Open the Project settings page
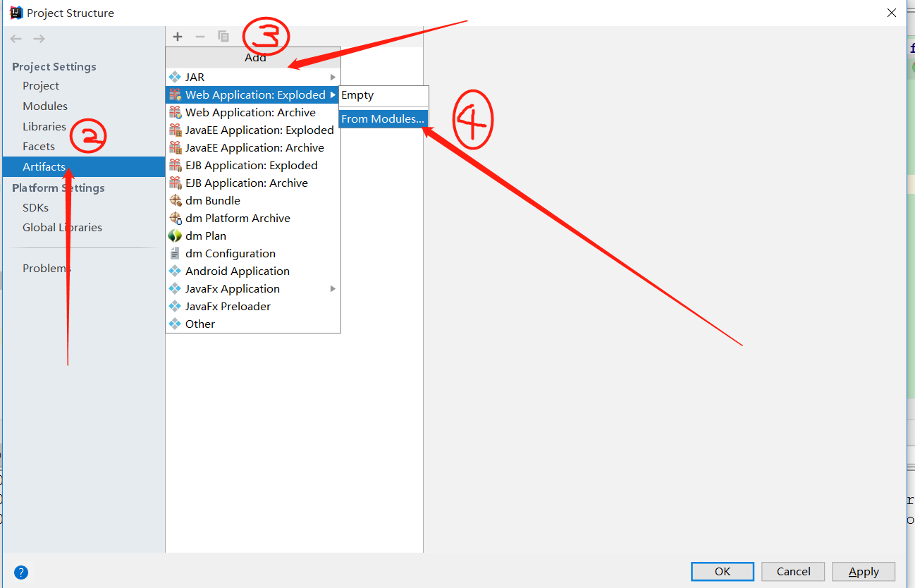This screenshot has width=915, height=588. 41,86
